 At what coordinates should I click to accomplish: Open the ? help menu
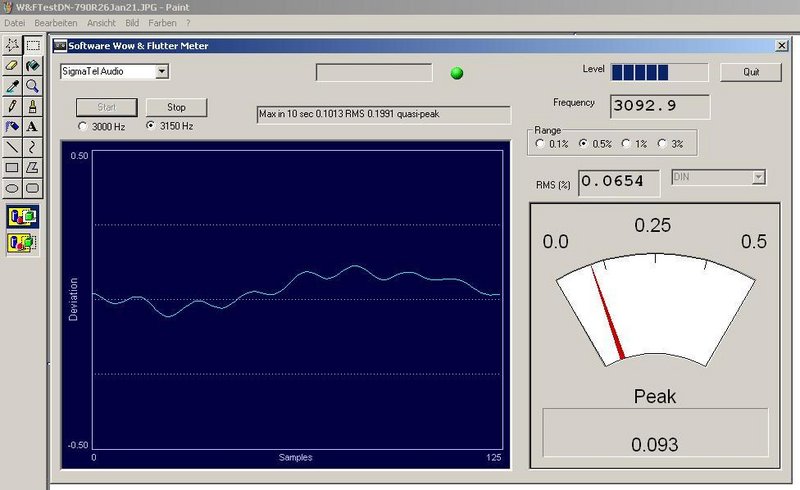(188, 23)
